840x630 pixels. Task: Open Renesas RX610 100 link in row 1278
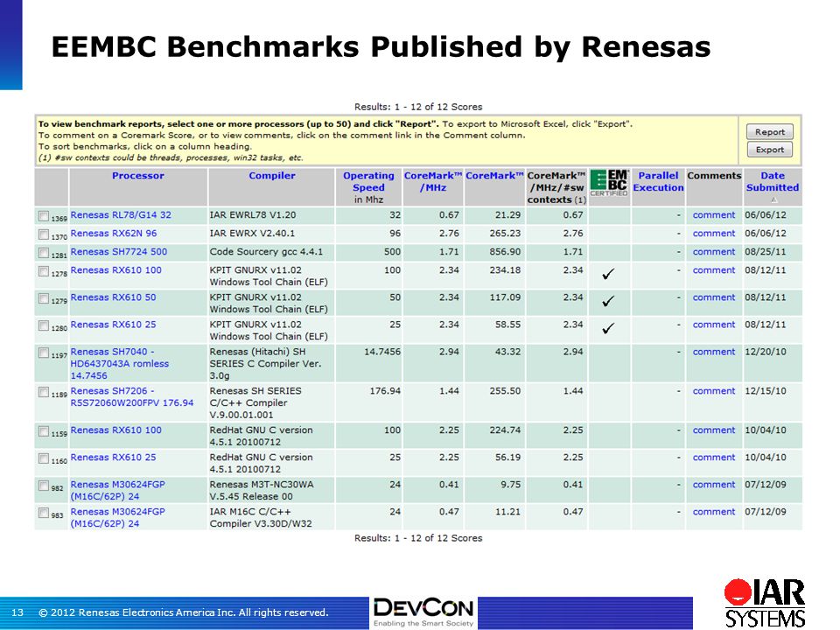(115, 270)
